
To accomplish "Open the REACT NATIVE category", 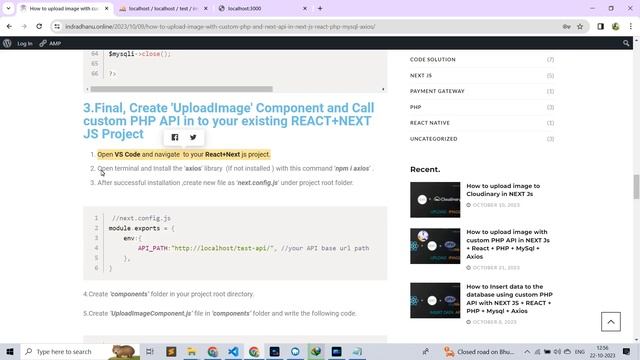I will (430, 123).
